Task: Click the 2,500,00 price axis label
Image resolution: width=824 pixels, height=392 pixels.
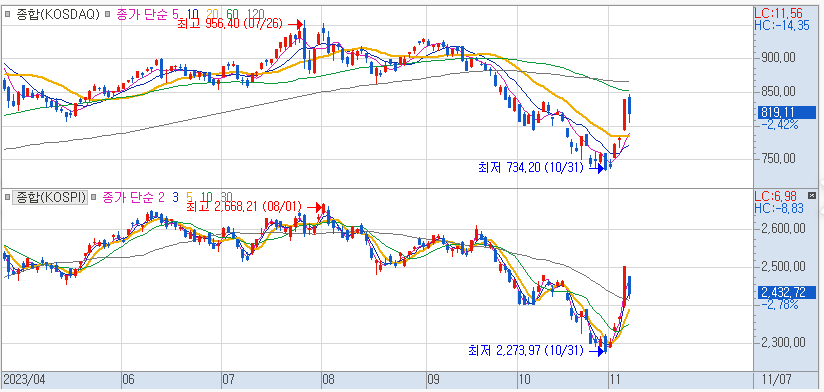Action: (x=785, y=267)
